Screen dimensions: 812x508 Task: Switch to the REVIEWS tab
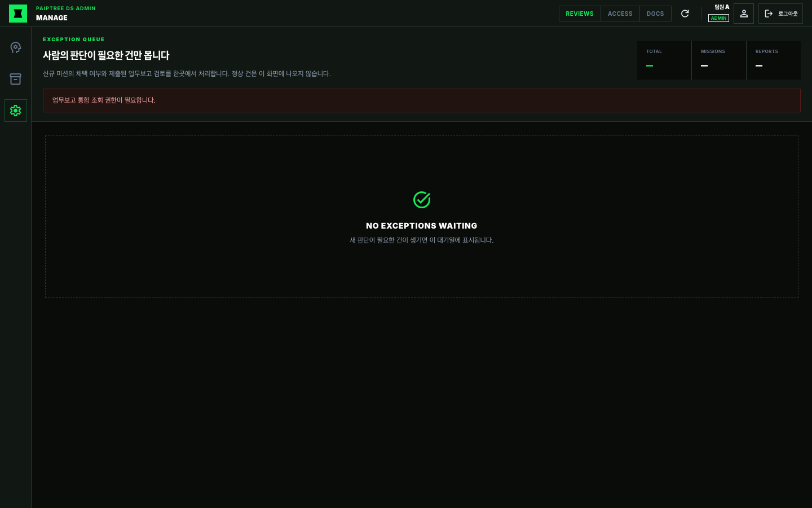click(x=580, y=14)
